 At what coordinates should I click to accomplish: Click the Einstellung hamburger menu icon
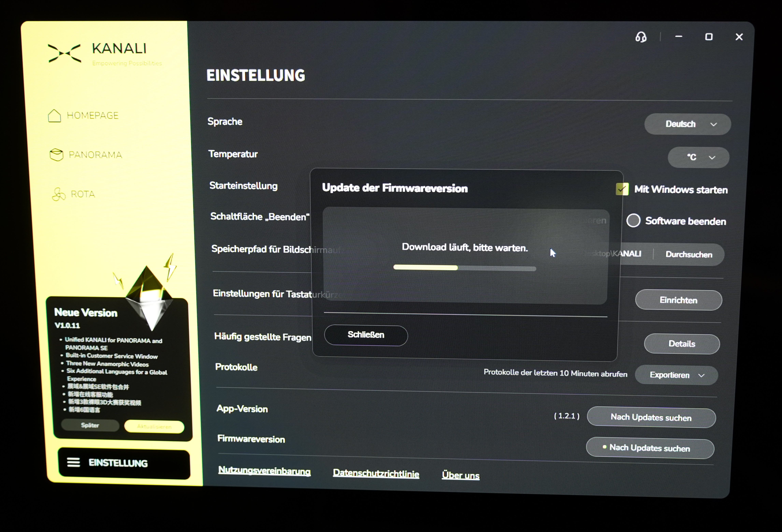pos(73,462)
